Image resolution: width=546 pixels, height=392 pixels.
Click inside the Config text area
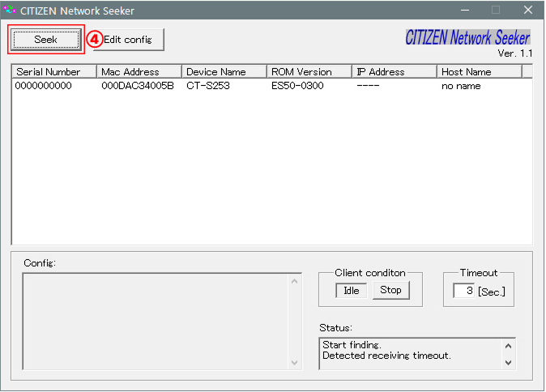point(156,322)
